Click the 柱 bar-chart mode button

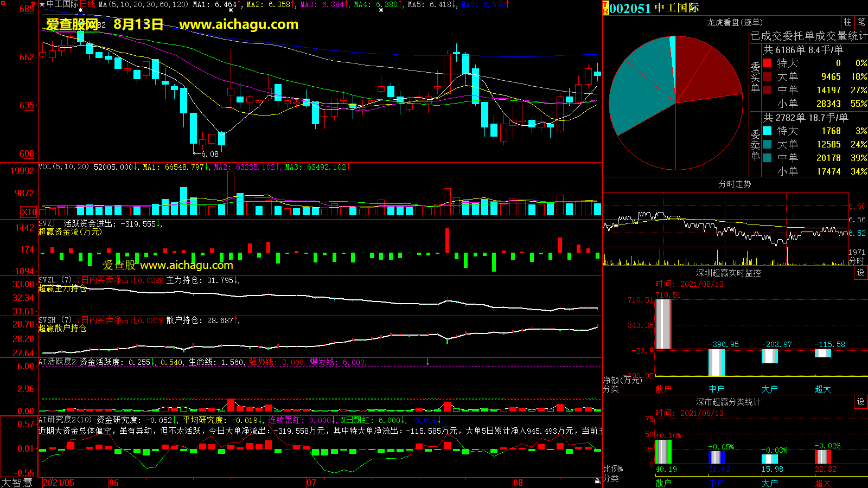coord(847,22)
